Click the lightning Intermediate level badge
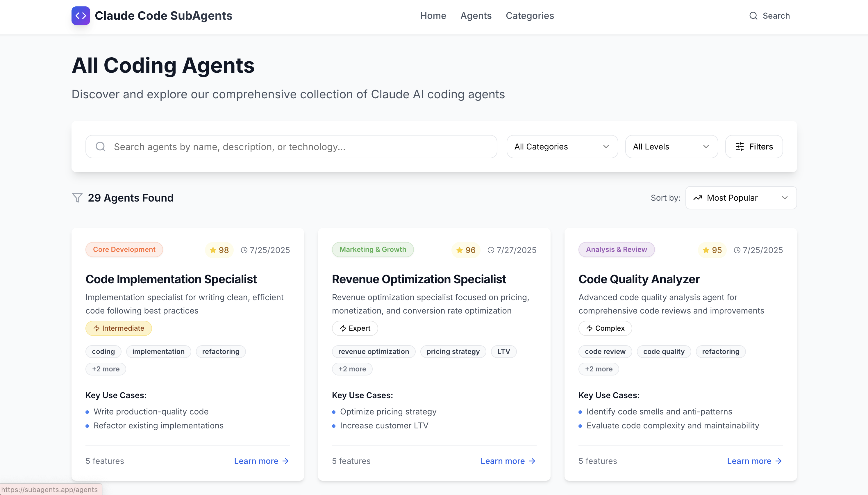This screenshot has width=868, height=495. pyautogui.click(x=119, y=328)
